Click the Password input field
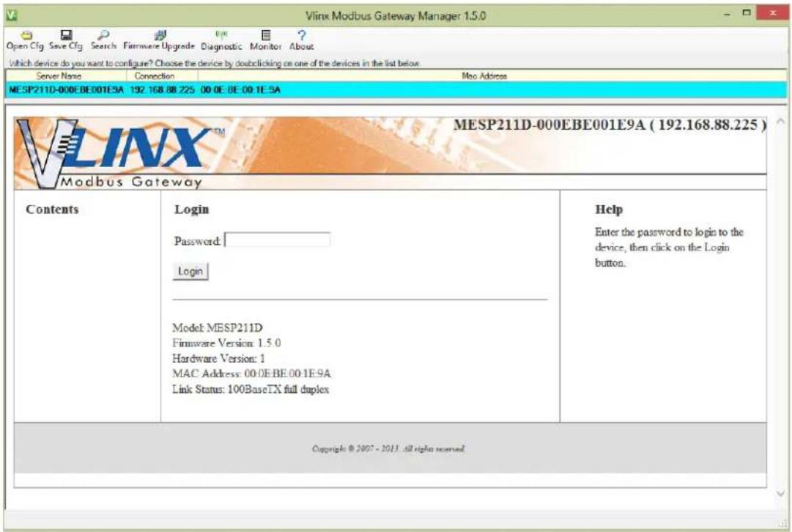Viewport: 792px width, 532px height. click(277, 240)
